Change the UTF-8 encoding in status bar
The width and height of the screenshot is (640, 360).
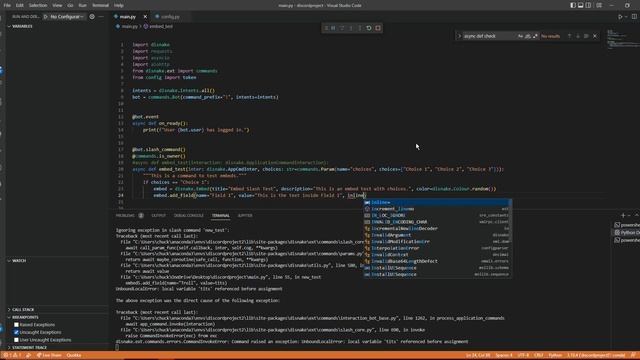pos(523,356)
